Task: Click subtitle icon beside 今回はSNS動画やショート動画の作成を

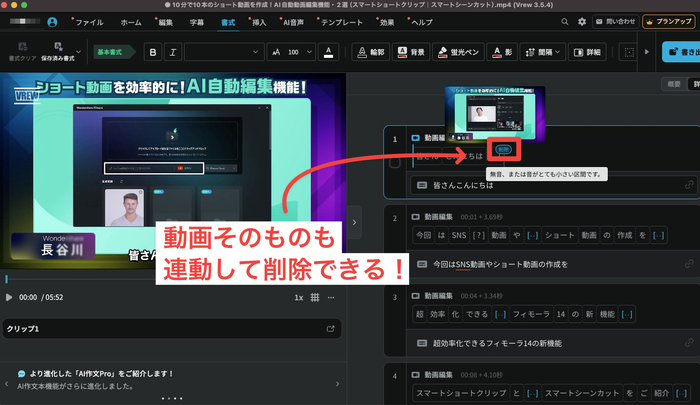Action: (422, 264)
